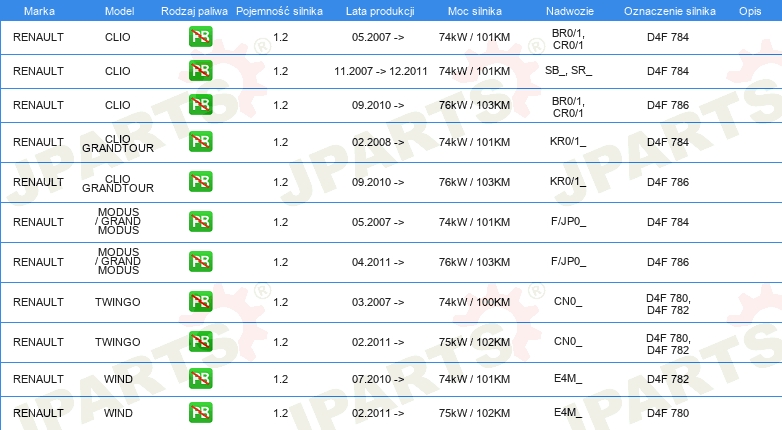Select the fuel icon in the WIND 02.2011 row

click(x=200, y=413)
